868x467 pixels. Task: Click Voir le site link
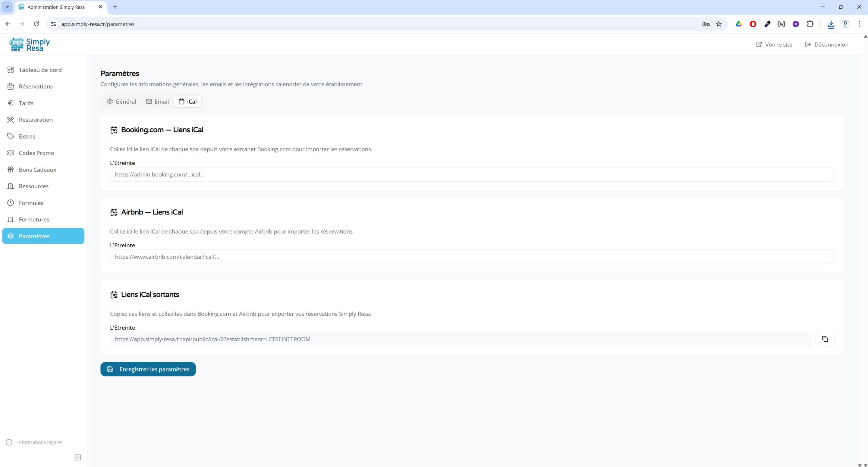[774, 45]
